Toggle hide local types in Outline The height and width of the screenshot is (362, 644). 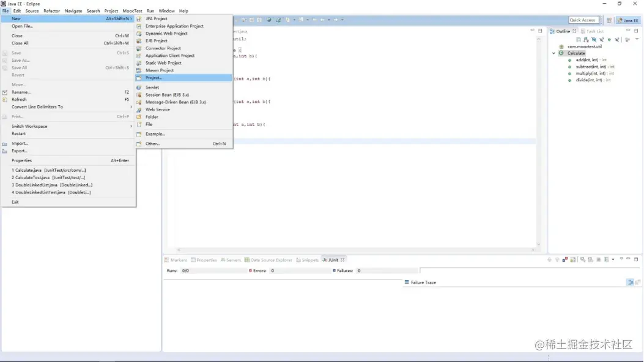pos(617,40)
